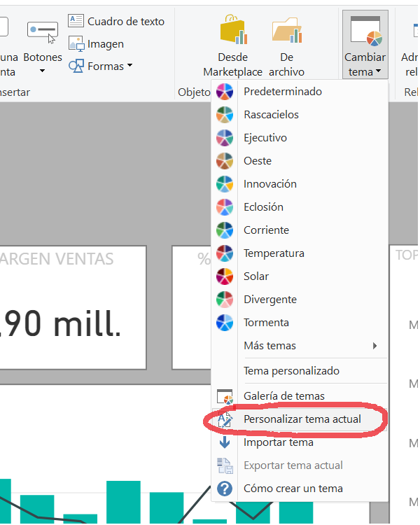Click the Botones ribbon icon
420x525 pixels.
[x=43, y=32]
